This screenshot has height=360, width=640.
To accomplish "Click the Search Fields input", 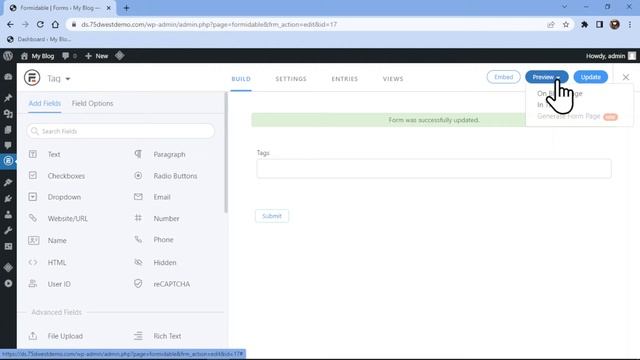I will (x=120, y=131).
